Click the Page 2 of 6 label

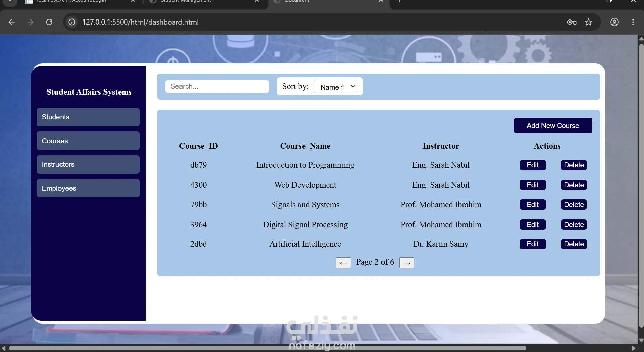tap(375, 262)
